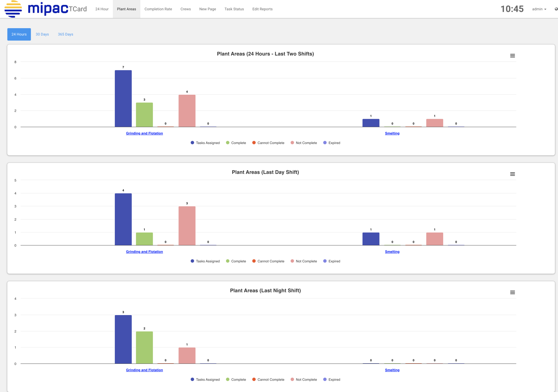Open the Edit Reports section
The width and height of the screenshot is (558, 392).
262,9
